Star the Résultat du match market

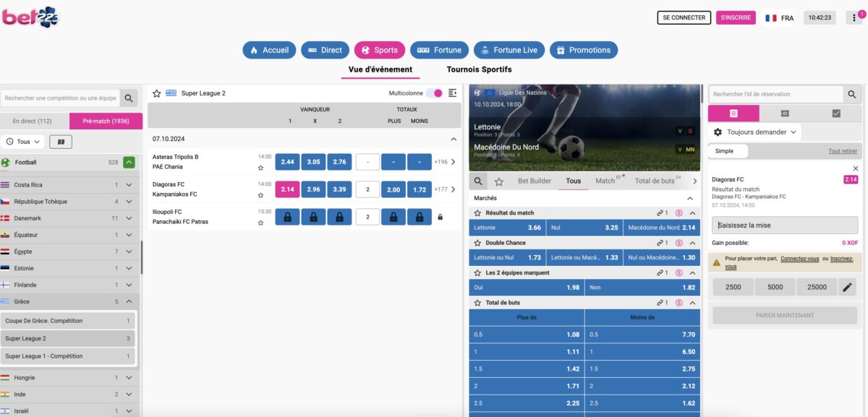point(477,213)
